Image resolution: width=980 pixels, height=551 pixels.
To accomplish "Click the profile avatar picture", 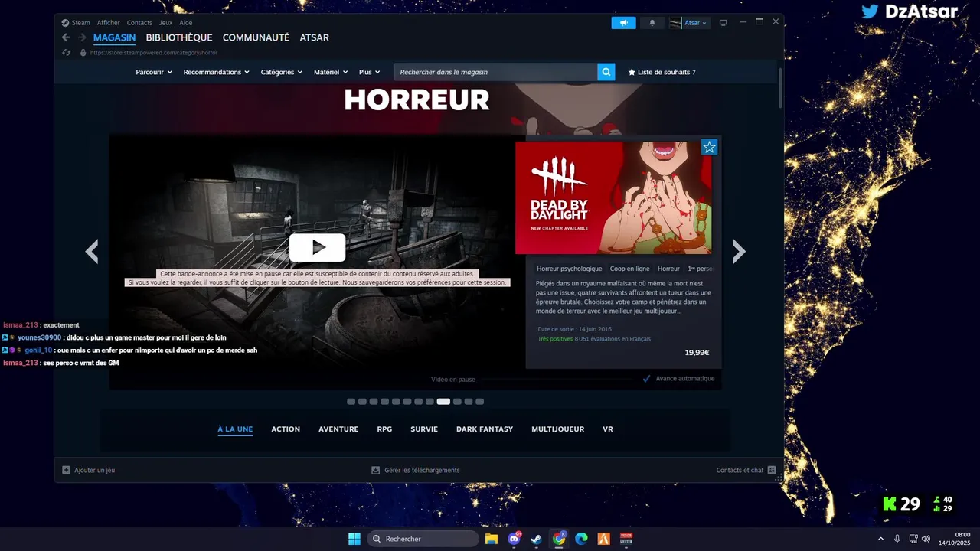I will [675, 23].
